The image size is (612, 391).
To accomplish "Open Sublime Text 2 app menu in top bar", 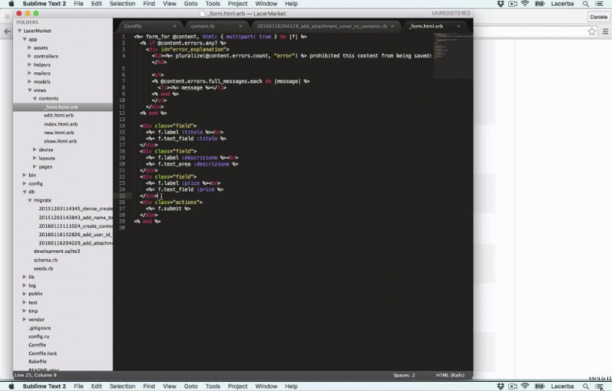I will click(44, 4).
